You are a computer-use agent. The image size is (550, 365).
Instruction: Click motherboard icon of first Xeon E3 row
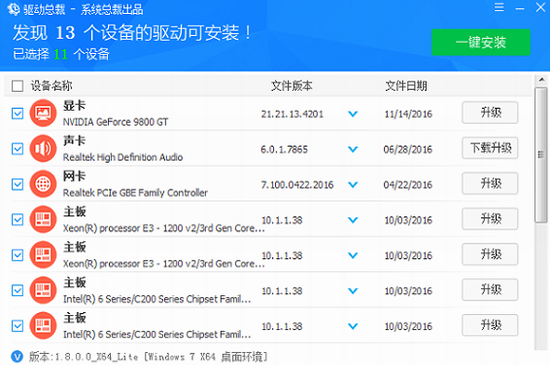[43, 219]
